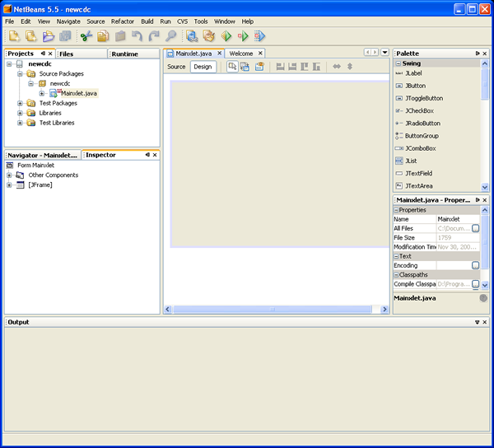Click the Cut scissors icon
494x448 pixels.
86,36
